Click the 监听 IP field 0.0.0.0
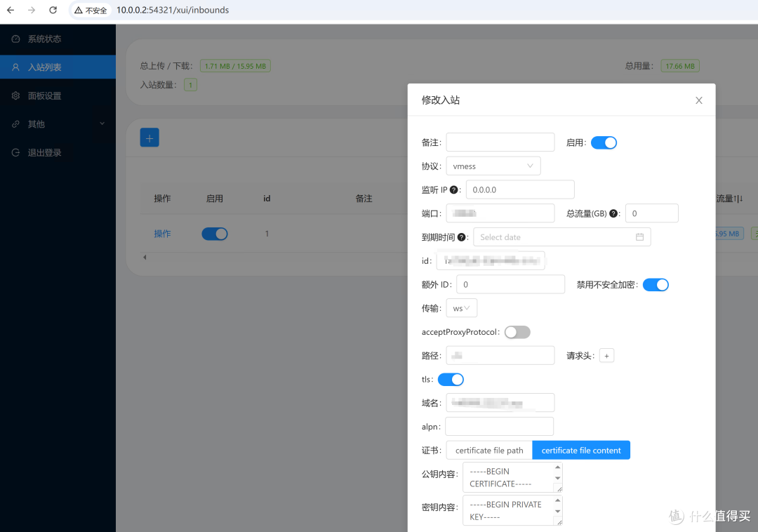 520,190
